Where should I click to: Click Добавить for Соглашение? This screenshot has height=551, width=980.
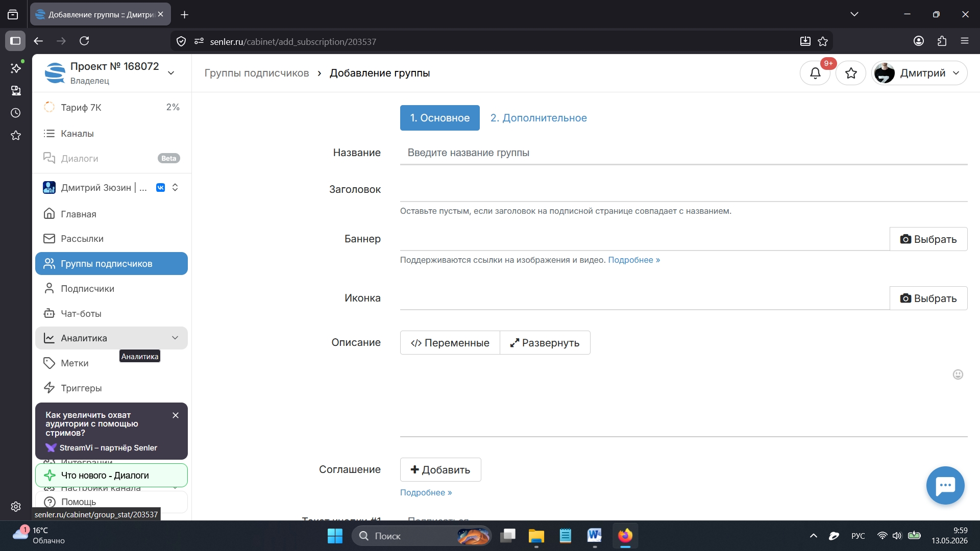pyautogui.click(x=440, y=469)
